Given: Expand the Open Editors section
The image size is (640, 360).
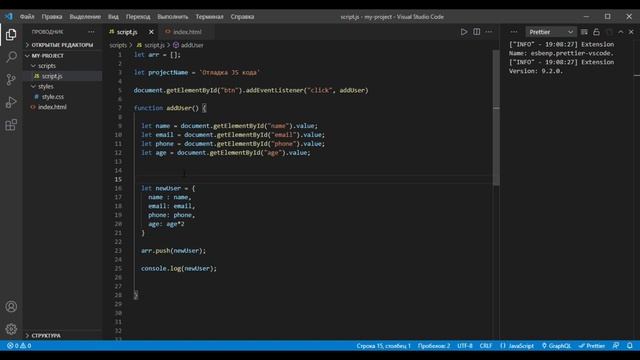Looking at the screenshot, I should (x=62, y=45).
